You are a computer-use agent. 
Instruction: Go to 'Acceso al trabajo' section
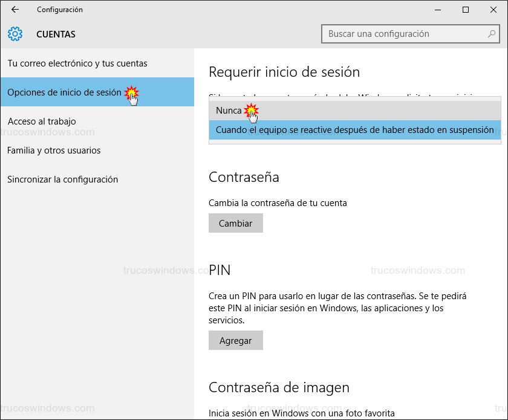coord(42,121)
